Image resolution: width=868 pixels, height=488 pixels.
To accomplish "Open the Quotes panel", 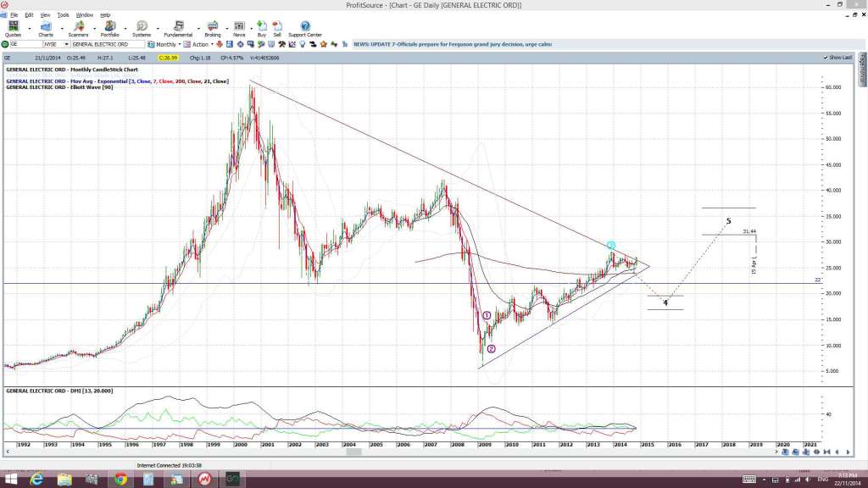I will pos(13,29).
